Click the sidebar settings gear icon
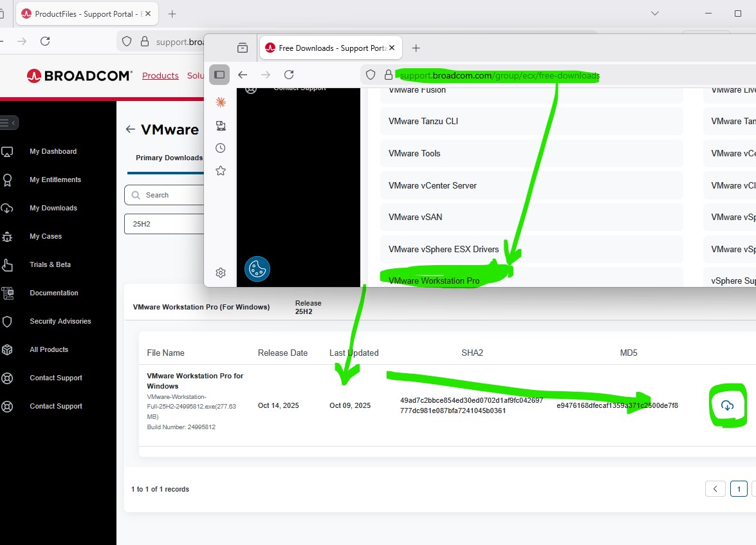 [221, 272]
